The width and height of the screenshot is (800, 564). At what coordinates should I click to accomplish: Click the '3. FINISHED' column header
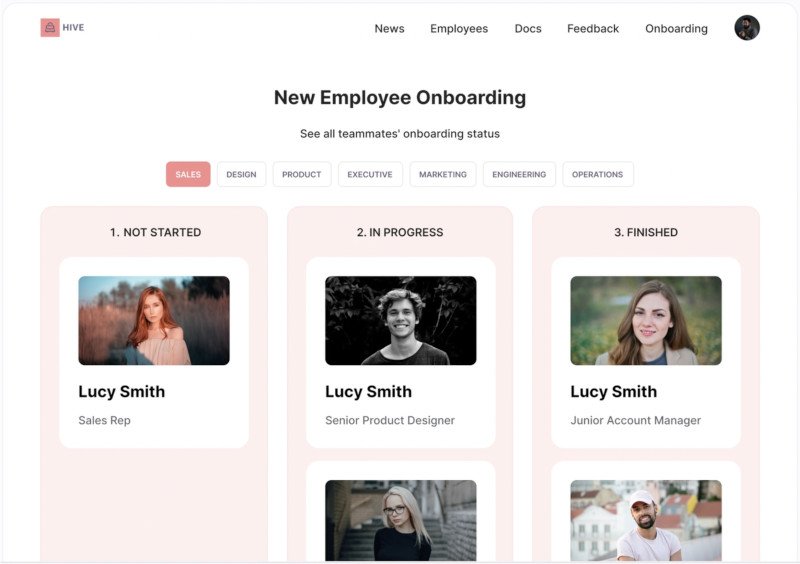coord(646,232)
